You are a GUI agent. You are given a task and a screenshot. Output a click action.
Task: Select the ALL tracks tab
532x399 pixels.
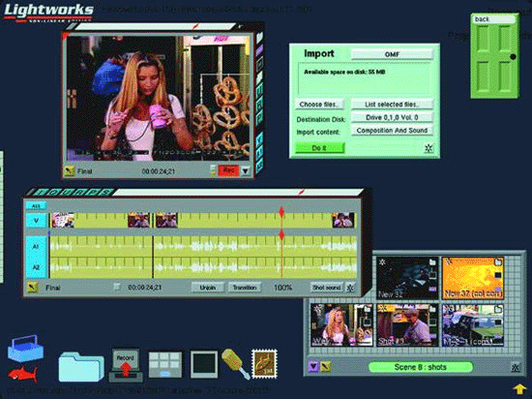(x=37, y=206)
